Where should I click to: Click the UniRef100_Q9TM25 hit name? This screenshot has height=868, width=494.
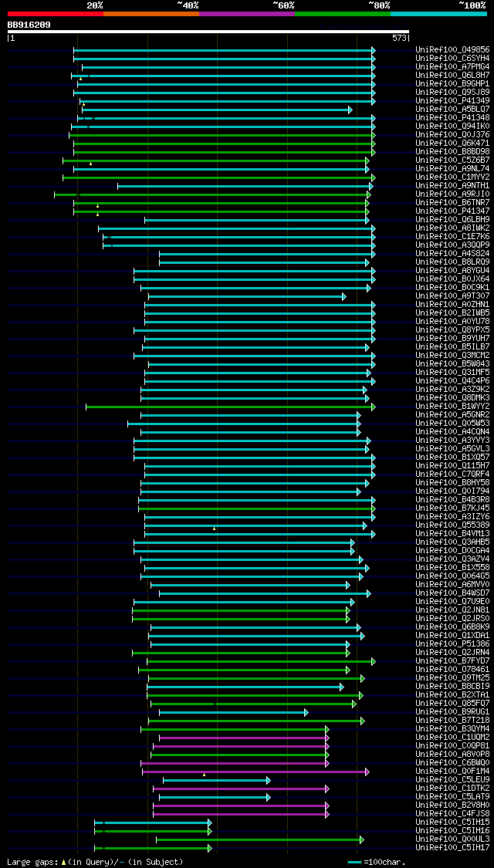point(452,679)
